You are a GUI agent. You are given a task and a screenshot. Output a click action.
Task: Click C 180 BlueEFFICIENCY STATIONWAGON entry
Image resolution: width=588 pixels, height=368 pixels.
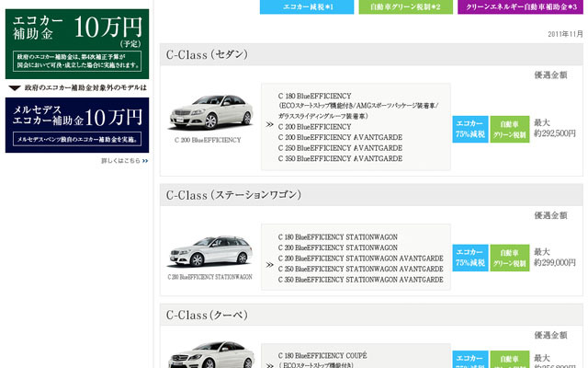click(337, 237)
